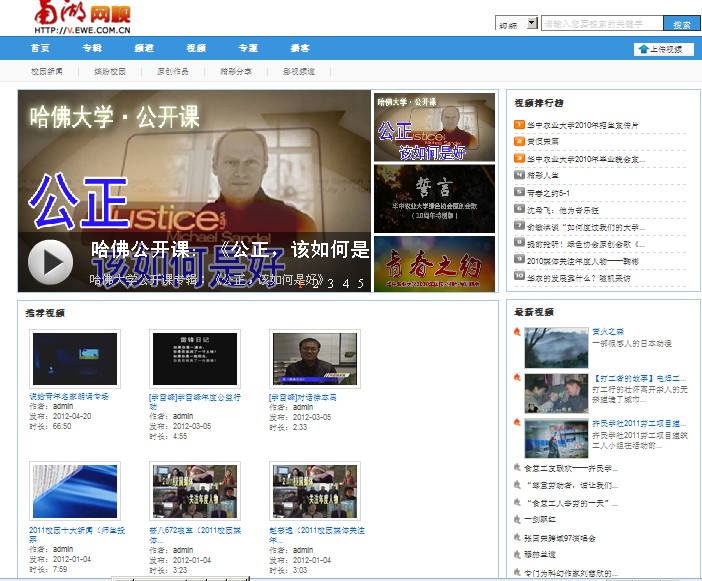Click the two-men thumbnail in latest videos
The height and width of the screenshot is (581, 702).
[556, 393]
